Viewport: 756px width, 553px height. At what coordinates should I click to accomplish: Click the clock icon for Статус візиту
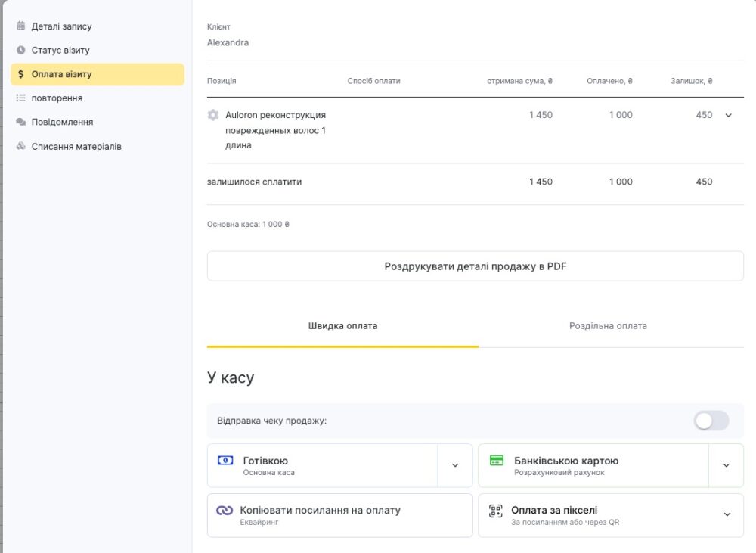[x=20, y=50]
